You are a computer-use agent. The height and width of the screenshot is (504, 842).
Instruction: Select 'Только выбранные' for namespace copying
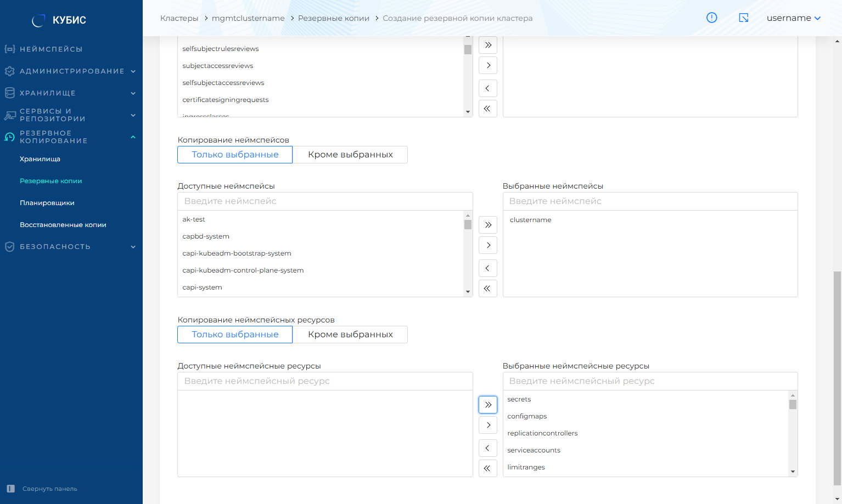click(x=235, y=155)
